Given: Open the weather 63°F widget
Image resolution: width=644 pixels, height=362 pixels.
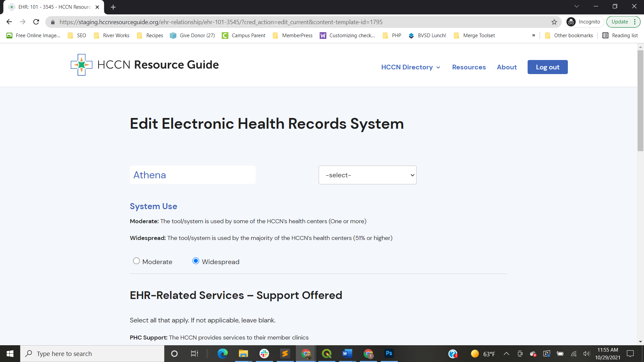Looking at the screenshot, I should point(483,354).
